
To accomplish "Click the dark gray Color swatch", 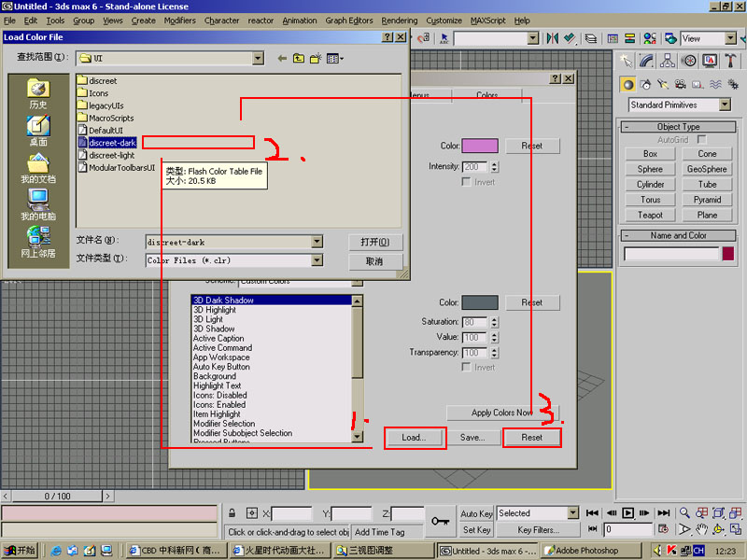I will click(x=480, y=302).
